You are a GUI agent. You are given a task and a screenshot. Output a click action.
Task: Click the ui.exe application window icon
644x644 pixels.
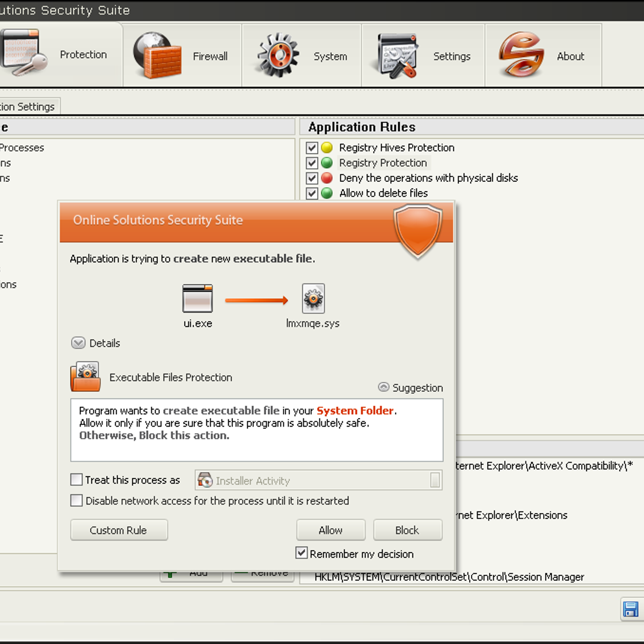[x=197, y=298]
